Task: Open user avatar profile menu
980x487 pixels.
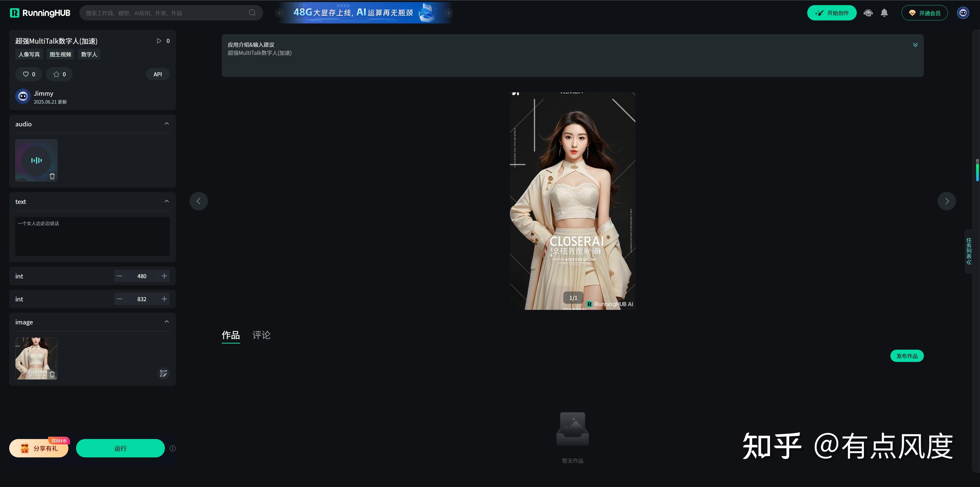Action: pos(963,13)
